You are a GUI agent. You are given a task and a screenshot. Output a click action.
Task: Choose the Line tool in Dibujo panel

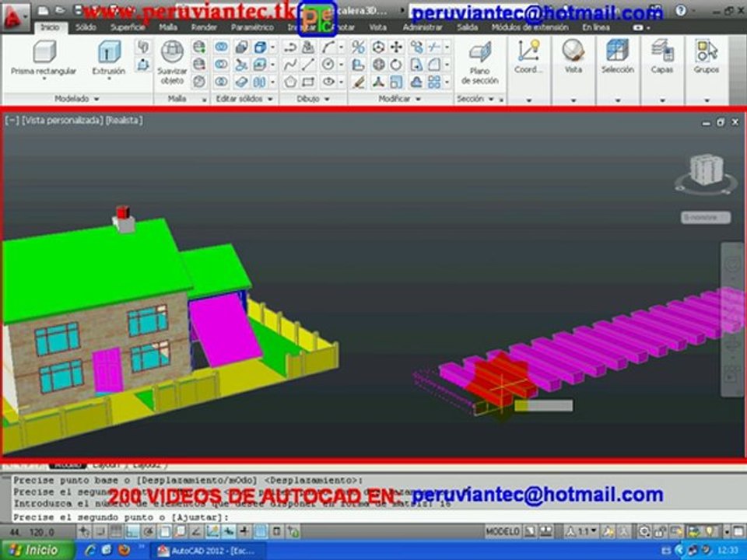coord(308,65)
